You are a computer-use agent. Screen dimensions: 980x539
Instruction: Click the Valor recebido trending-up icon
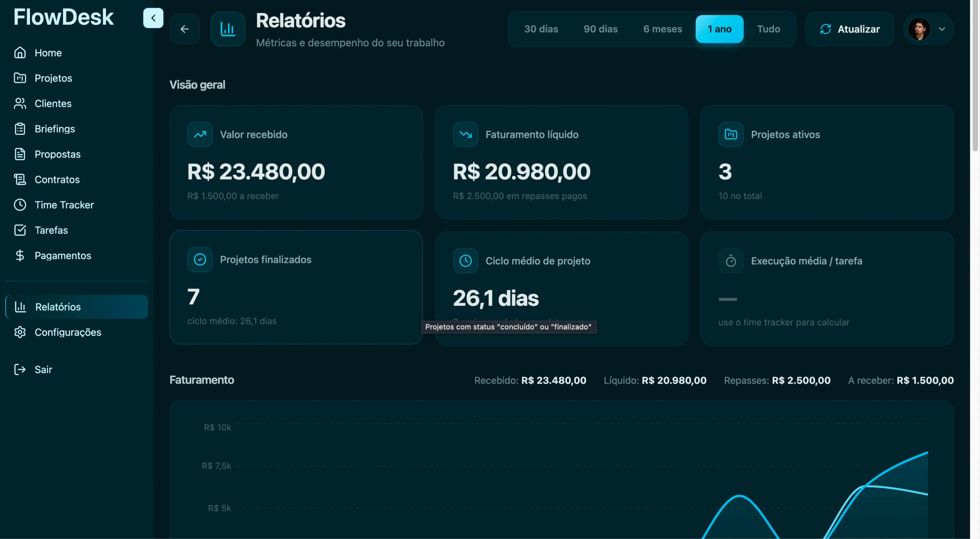[x=200, y=134]
